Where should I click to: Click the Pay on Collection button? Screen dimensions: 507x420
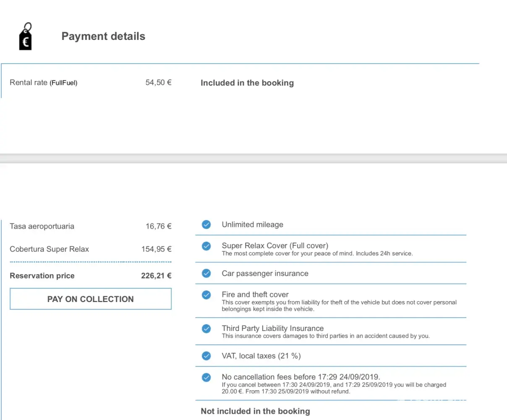[90, 299]
